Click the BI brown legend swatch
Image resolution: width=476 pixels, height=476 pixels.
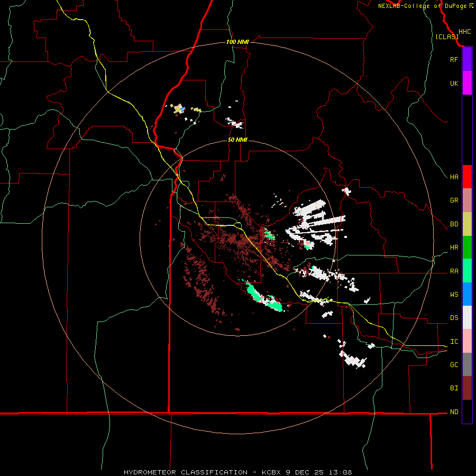pos(467,388)
